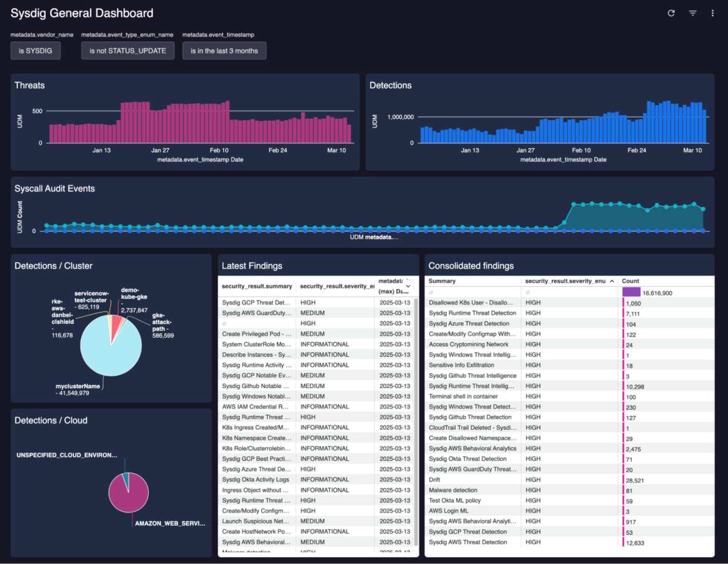This screenshot has height=564, width=728.
Task: Sort Latest Findings by security_result.summary header
Action: [257, 286]
